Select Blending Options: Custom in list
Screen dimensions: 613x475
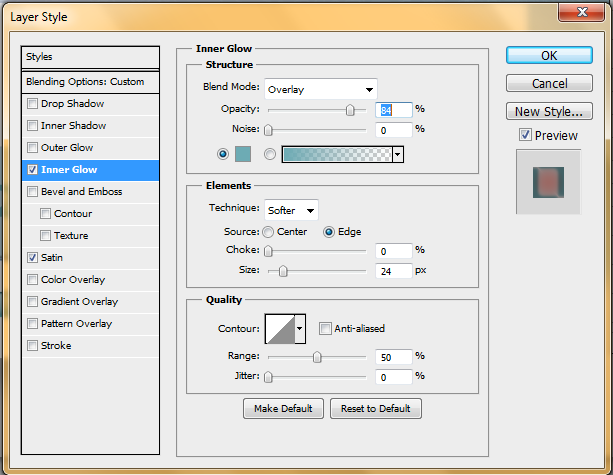pos(90,81)
